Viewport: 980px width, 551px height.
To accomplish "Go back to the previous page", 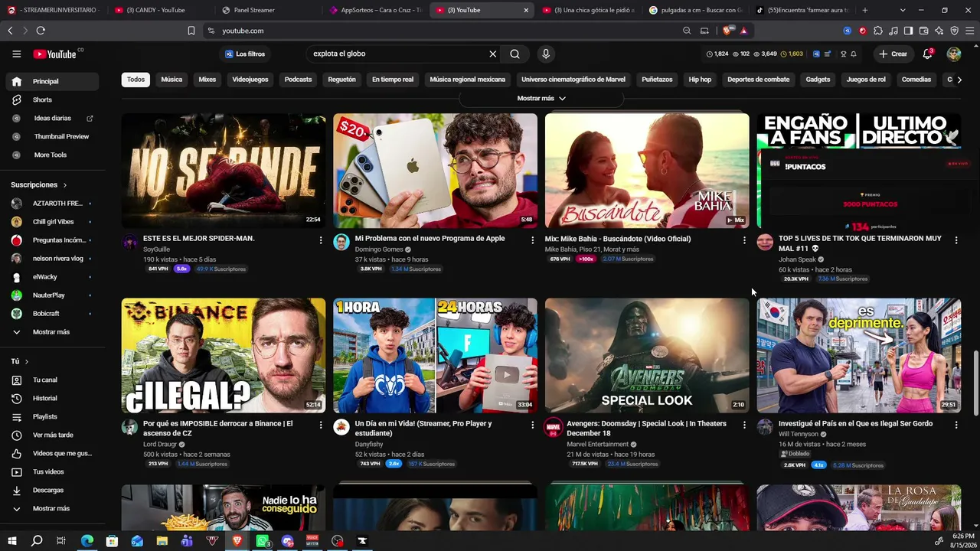I will click(10, 31).
